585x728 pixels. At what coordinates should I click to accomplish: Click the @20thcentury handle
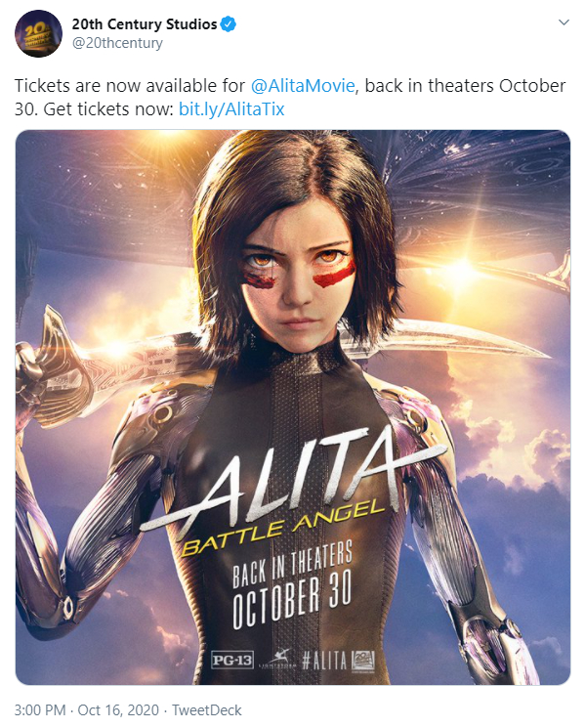coord(117,43)
